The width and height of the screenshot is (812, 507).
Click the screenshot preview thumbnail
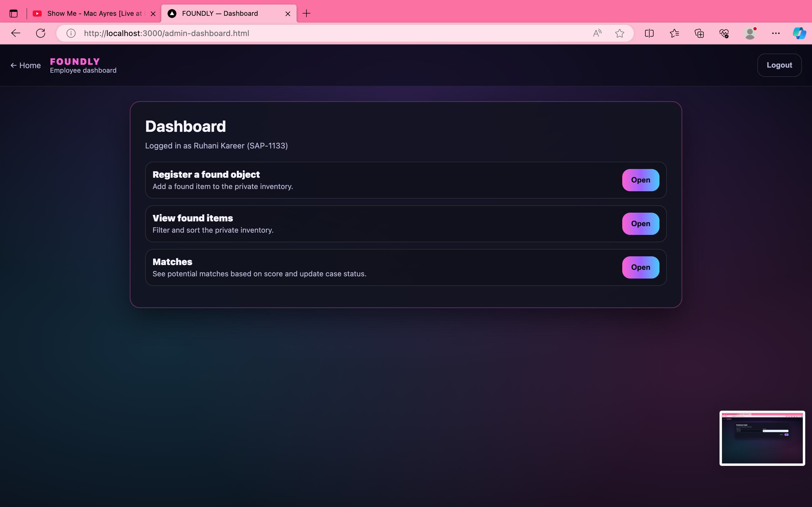762,438
